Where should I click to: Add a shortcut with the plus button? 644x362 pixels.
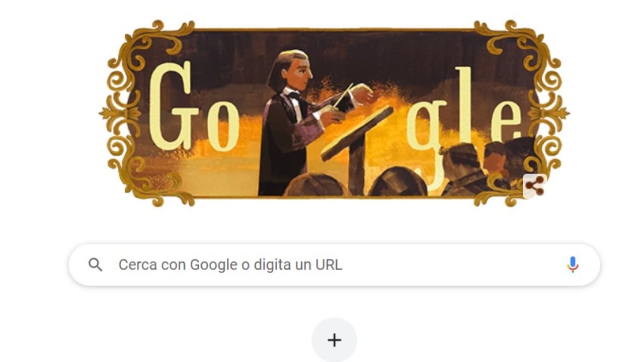click(335, 340)
